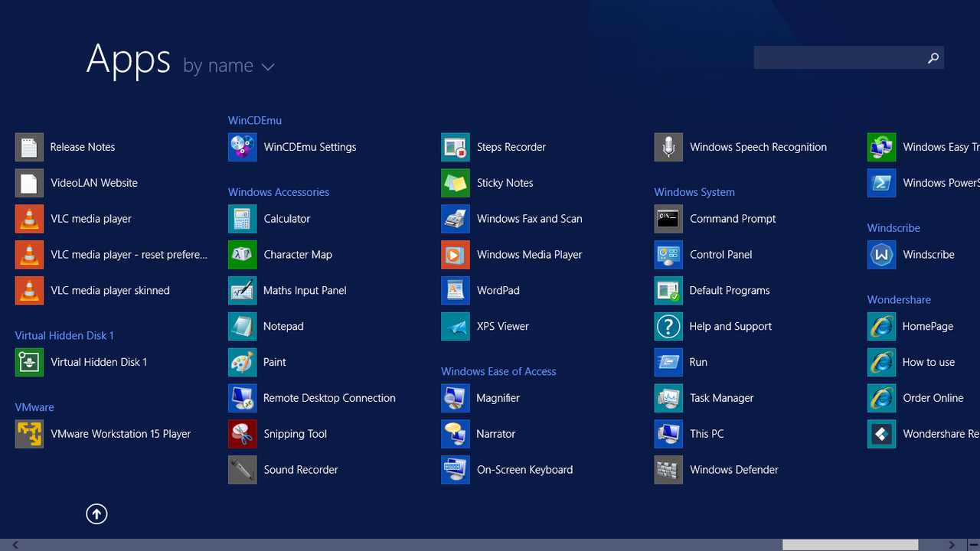Click 'VLC media player - reset prefere...' label
This screenshot has width=980, height=551.
click(129, 255)
